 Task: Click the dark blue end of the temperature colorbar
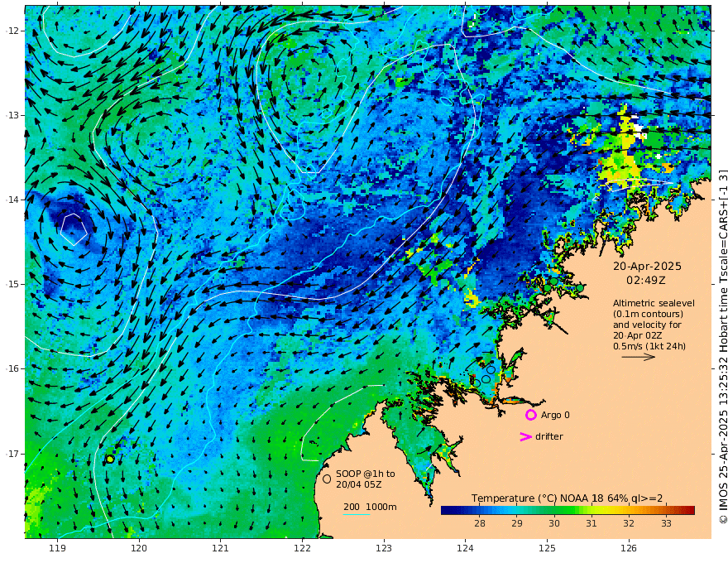[448, 511]
